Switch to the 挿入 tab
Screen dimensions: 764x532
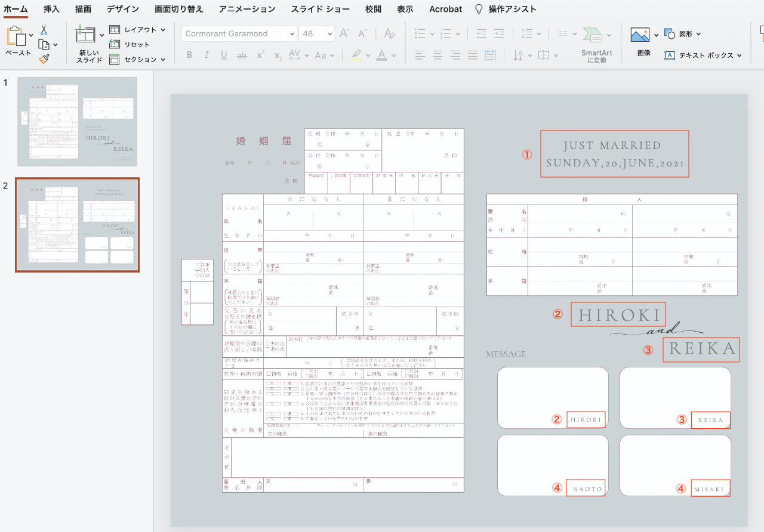51,9
